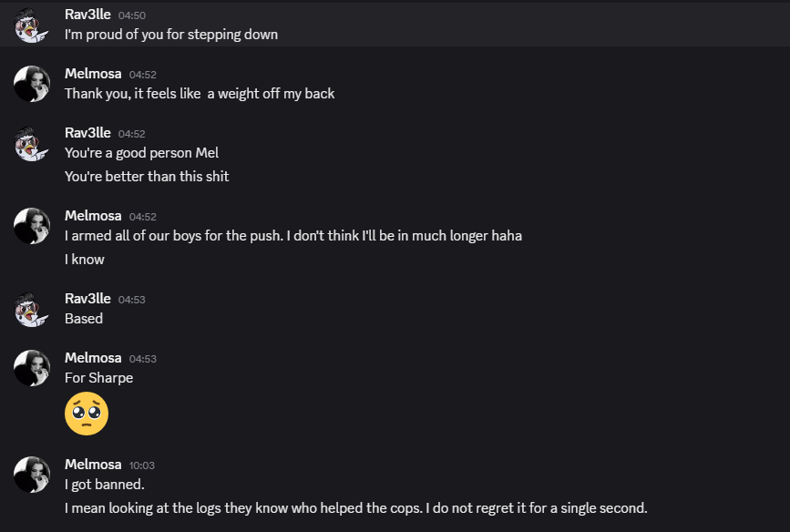
Task: Open Melmosa's avatar next to "Thank you" message
Action: click(x=32, y=84)
